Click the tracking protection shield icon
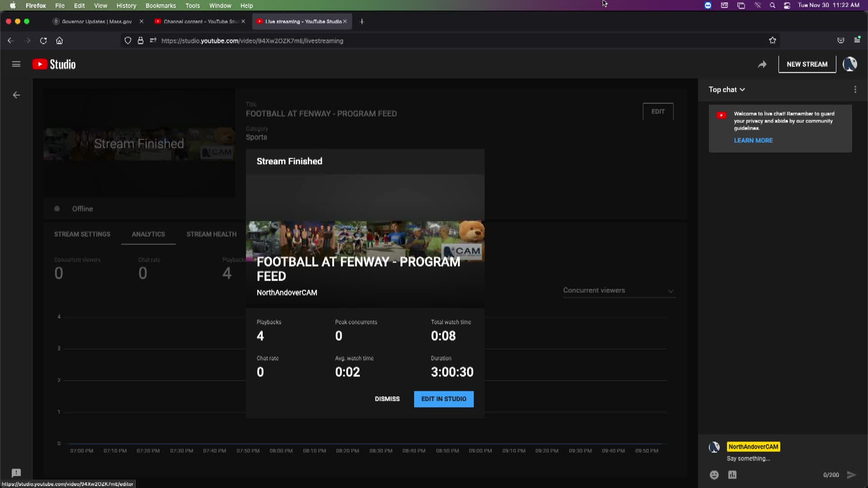This screenshot has height=488, width=868. click(x=128, y=41)
